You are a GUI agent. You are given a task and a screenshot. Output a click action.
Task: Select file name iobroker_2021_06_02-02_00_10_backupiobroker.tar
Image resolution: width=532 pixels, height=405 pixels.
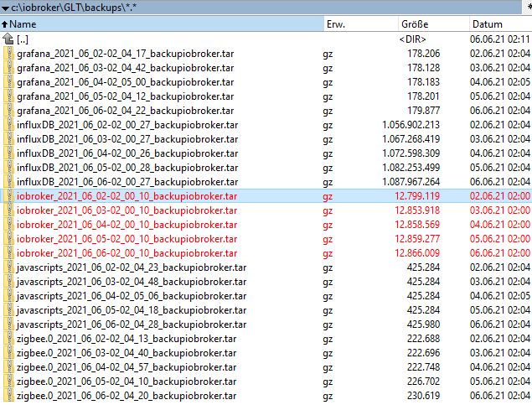(x=127, y=196)
